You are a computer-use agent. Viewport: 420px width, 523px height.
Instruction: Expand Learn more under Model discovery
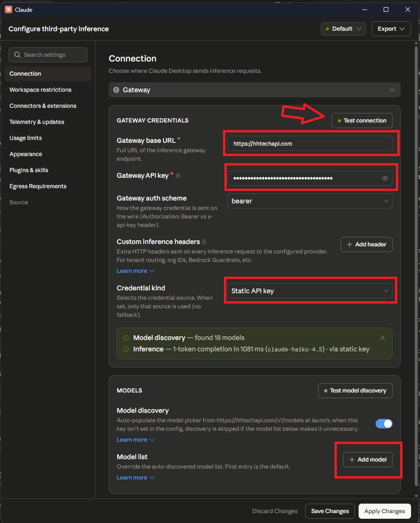136,440
